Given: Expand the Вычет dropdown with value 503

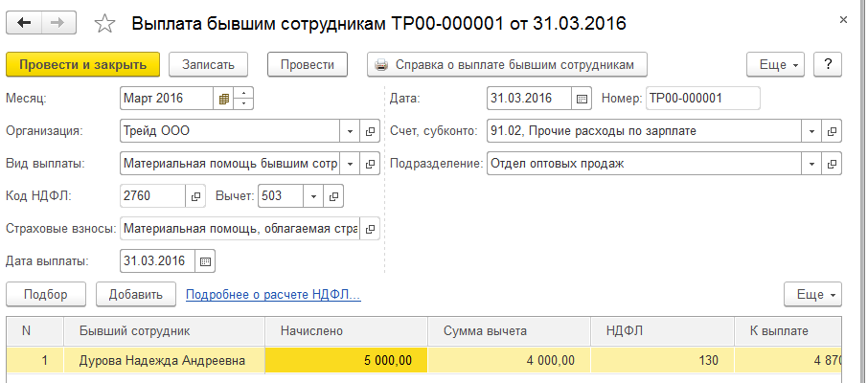Looking at the screenshot, I should coord(313,195).
